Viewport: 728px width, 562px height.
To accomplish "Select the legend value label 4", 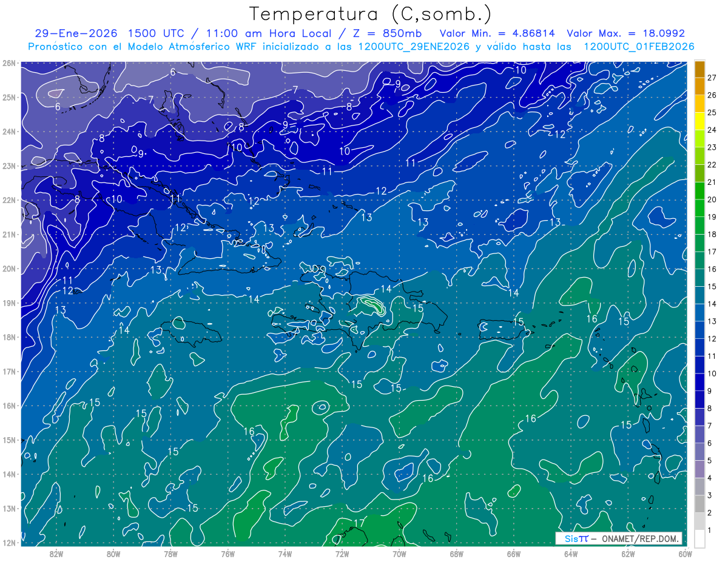I will [711, 478].
